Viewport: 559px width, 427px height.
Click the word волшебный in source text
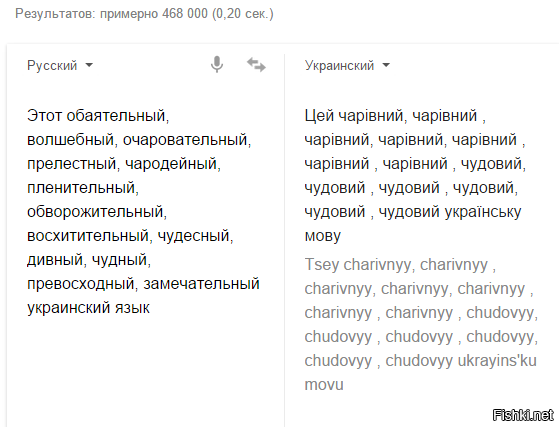click(x=72, y=139)
